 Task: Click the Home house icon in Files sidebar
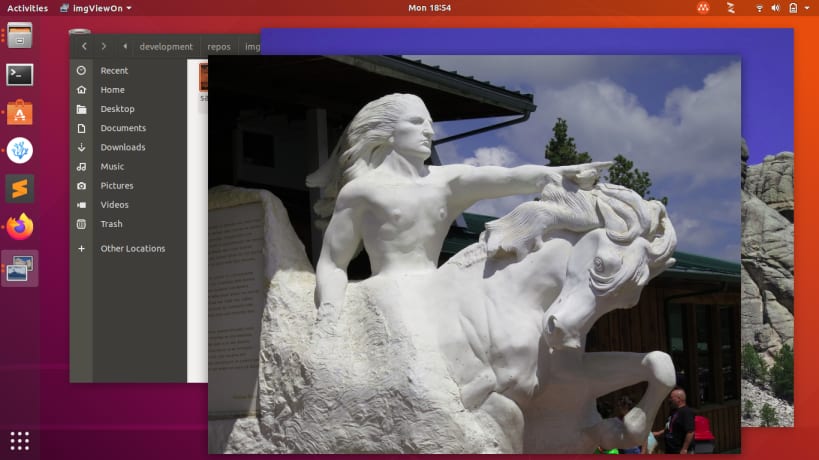(x=81, y=90)
